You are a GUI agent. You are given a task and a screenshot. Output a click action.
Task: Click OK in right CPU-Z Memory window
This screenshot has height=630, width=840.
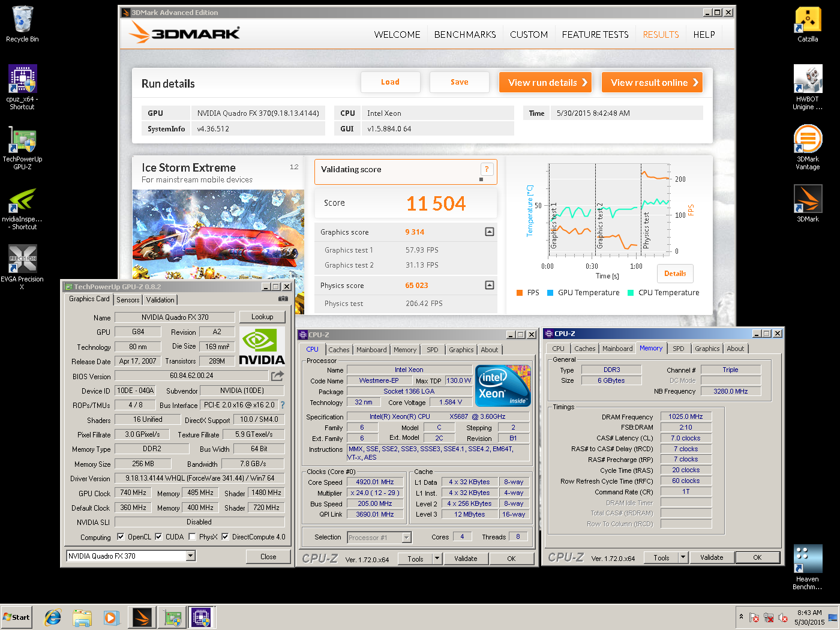tap(757, 557)
